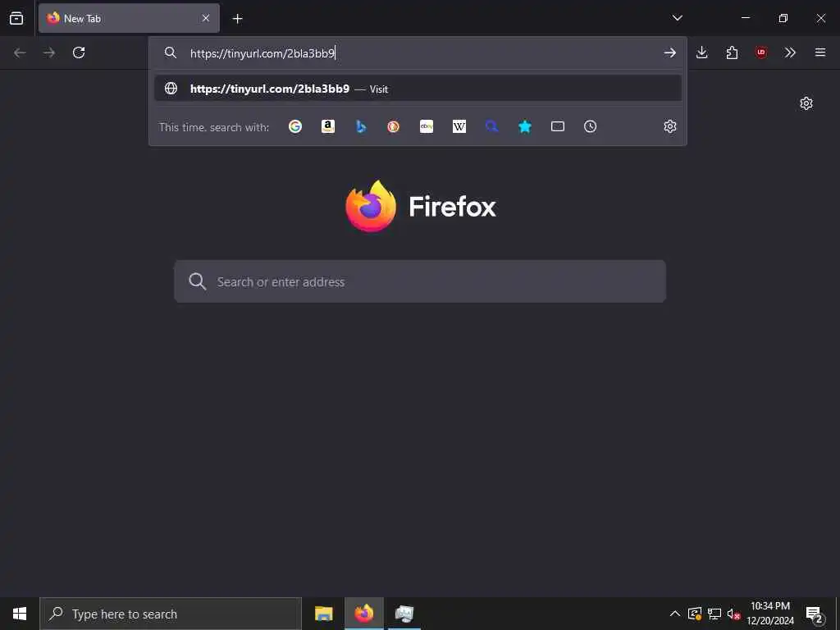Click the back navigation arrow
This screenshot has height=630, width=840.
20,52
